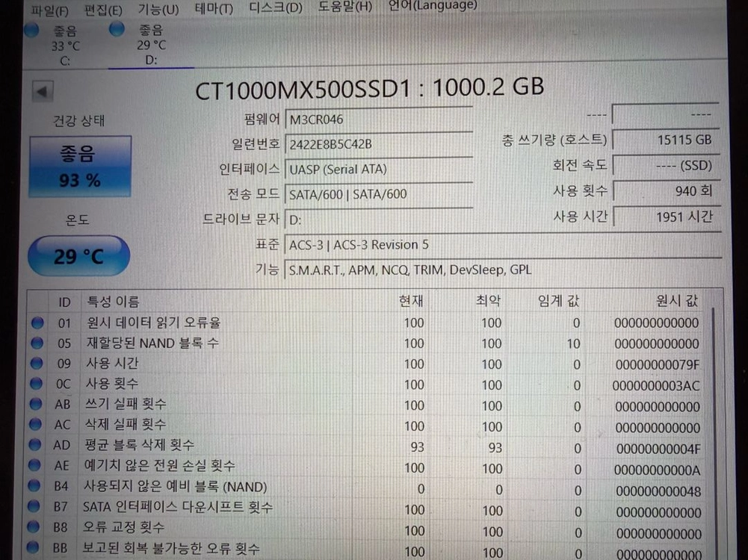The height and width of the screenshot is (560, 748).
Task: Click the disk title CT1000MX500SSD1 : 1000.2 GB
Action: click(370, 88)
